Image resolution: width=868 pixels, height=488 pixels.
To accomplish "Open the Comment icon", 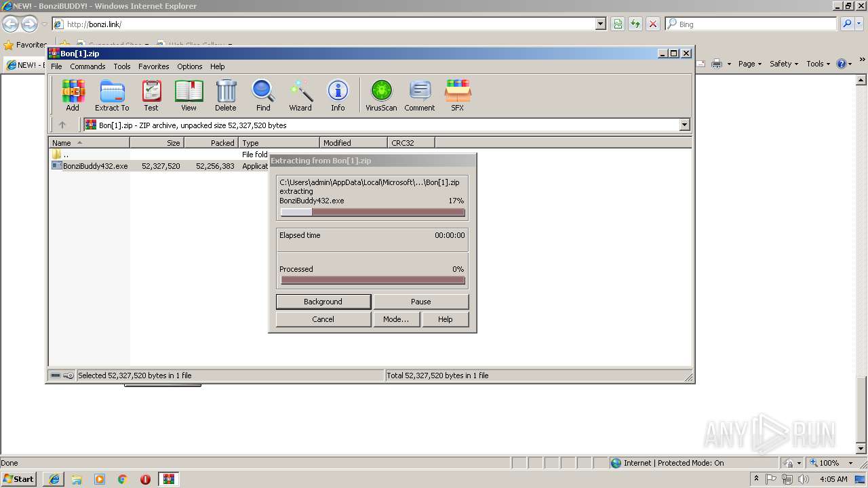I will 420,95.
